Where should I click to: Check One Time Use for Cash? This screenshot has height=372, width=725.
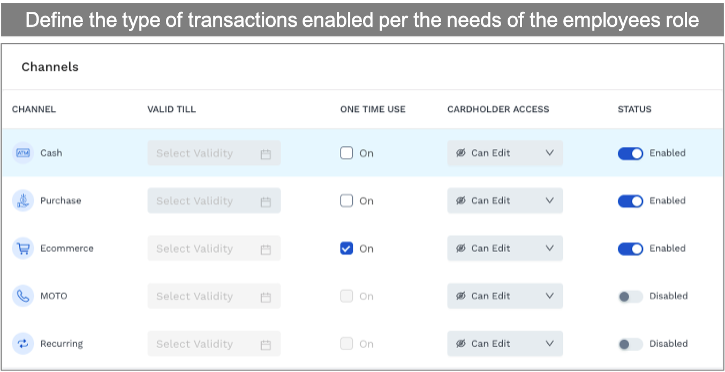[x=346, y=153]
